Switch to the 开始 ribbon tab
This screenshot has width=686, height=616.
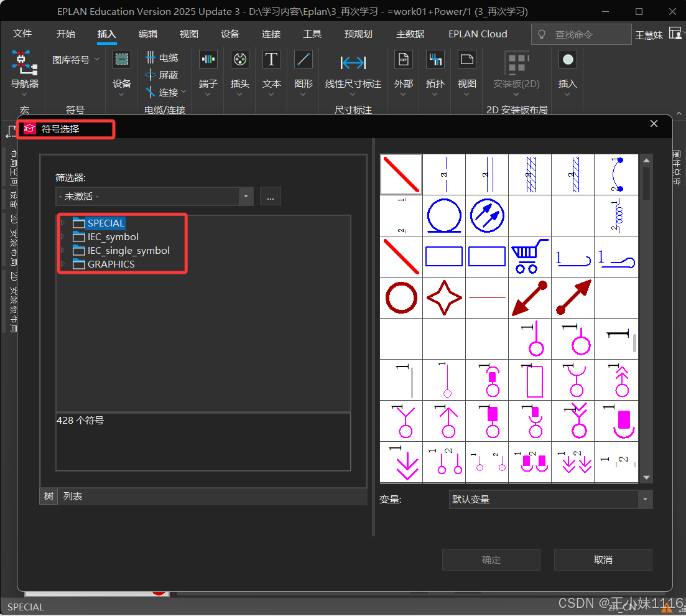(x=66, y=34)
